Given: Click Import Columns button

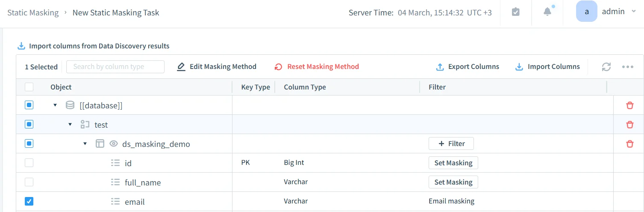Looking at the screenshot, I should point(547,66).
